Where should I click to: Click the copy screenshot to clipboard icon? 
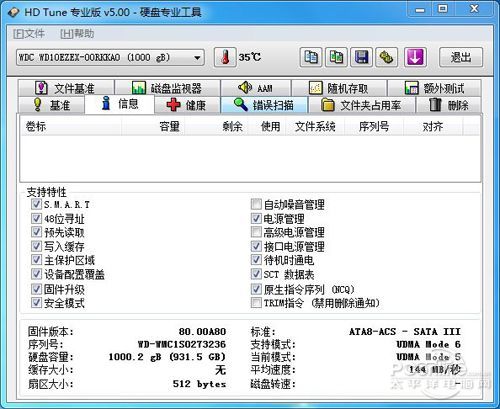coord(336,57)
